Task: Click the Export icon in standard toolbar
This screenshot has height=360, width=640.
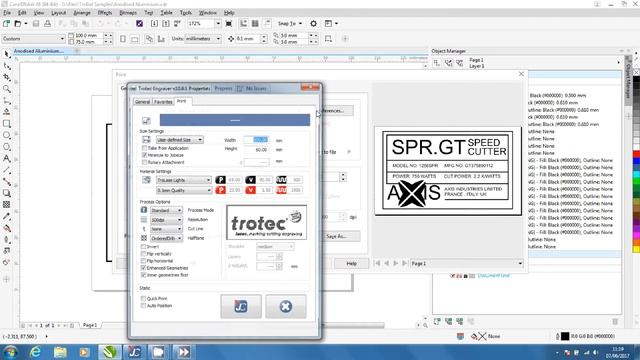Action: (166, 24)
